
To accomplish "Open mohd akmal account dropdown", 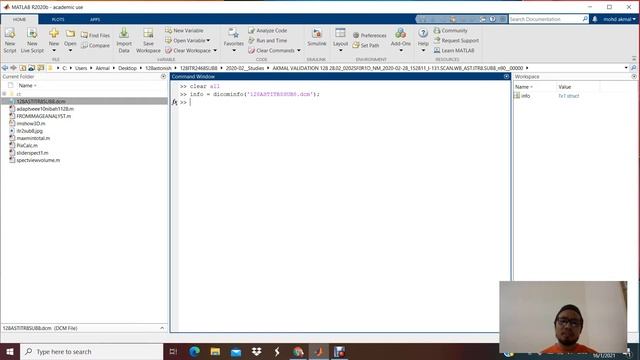I will [619, 19].
